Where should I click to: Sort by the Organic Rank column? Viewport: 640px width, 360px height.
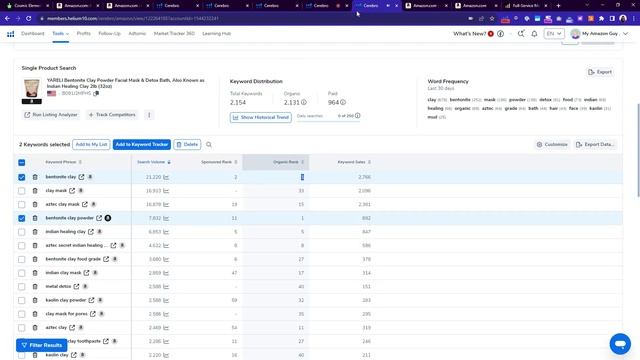(289, 162)
